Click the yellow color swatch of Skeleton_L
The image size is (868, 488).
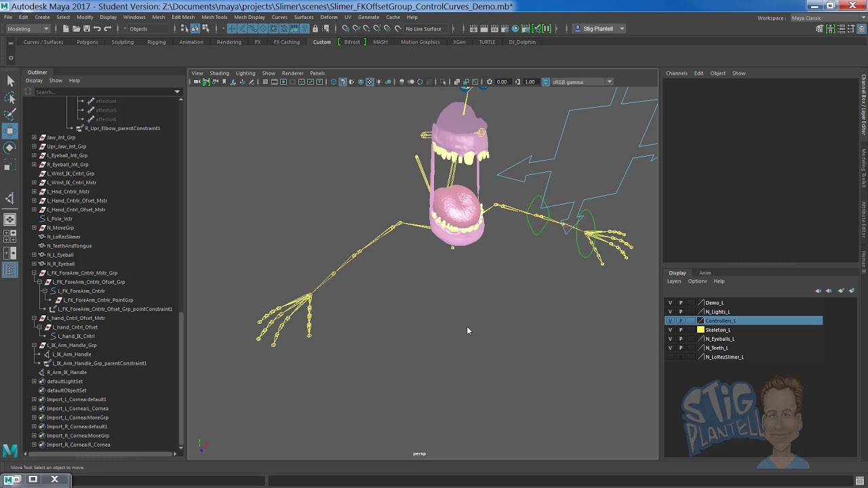[701, 330]
